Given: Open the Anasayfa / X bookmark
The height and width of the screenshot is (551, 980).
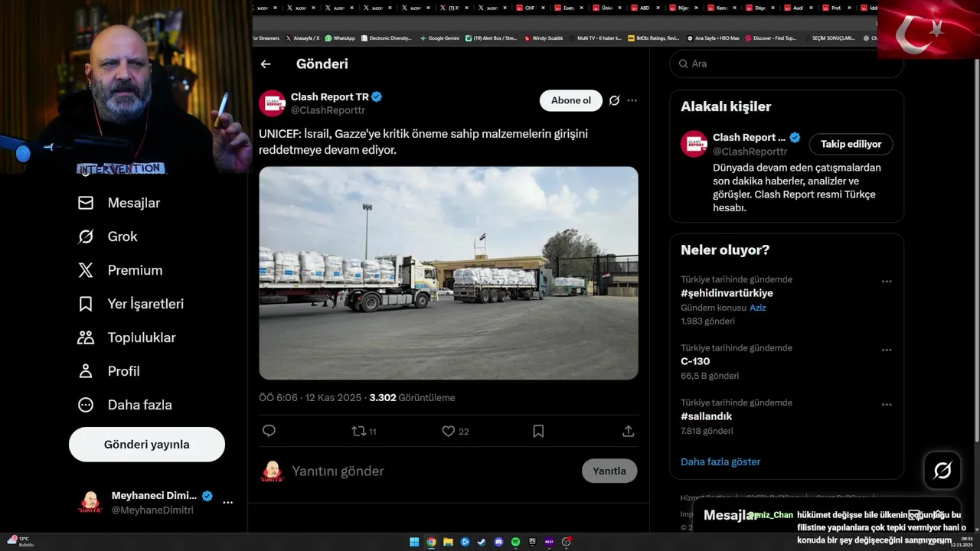Looking at the screenshot, I should (302, 37).
